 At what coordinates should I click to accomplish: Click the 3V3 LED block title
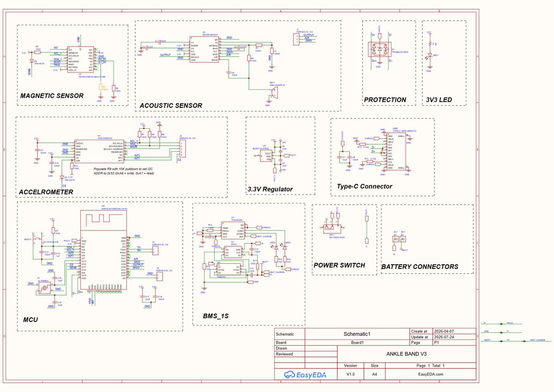(438, 100)
